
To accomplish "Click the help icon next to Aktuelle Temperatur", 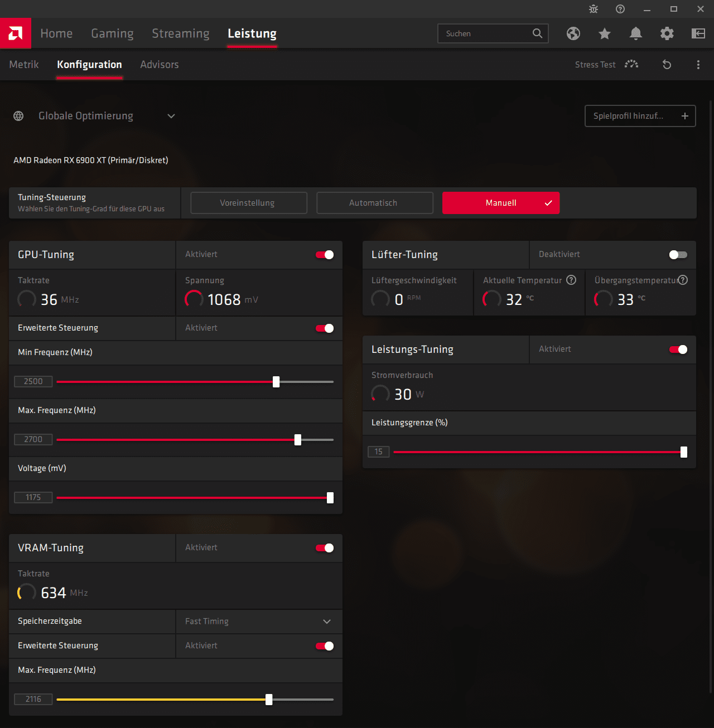I will [x=571, y=280].
